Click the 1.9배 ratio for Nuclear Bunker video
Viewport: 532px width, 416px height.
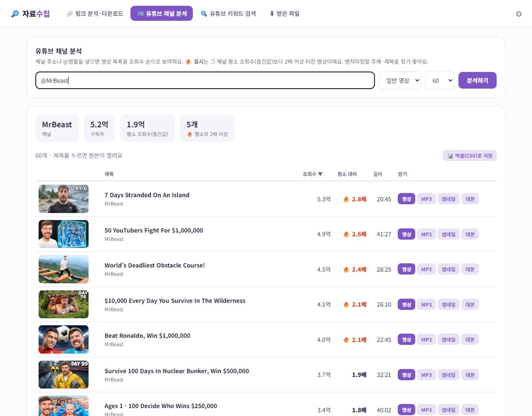click(x=359, y=375)
